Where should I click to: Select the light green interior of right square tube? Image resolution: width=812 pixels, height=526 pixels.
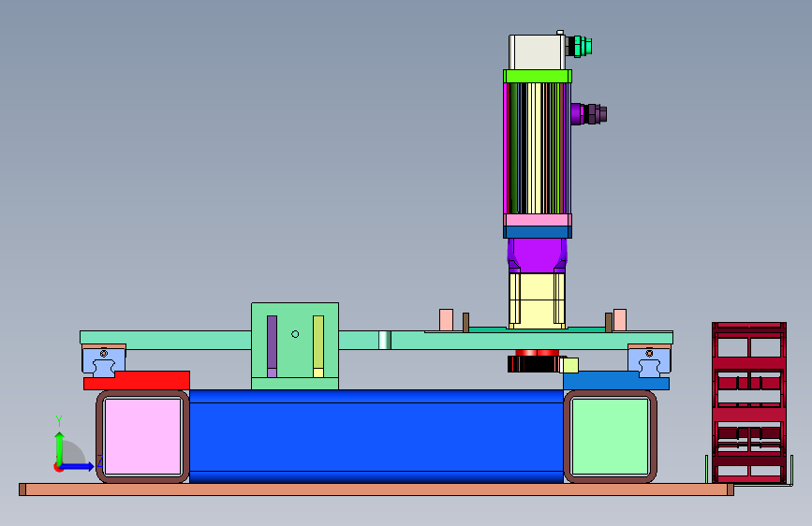610,436
